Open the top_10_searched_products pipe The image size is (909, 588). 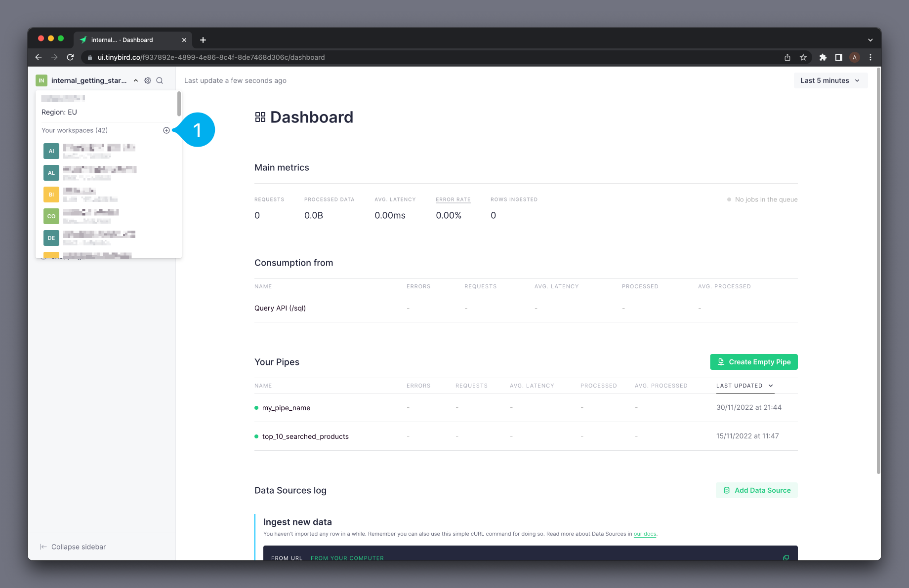pyautogui.click(x=305, y=436)
